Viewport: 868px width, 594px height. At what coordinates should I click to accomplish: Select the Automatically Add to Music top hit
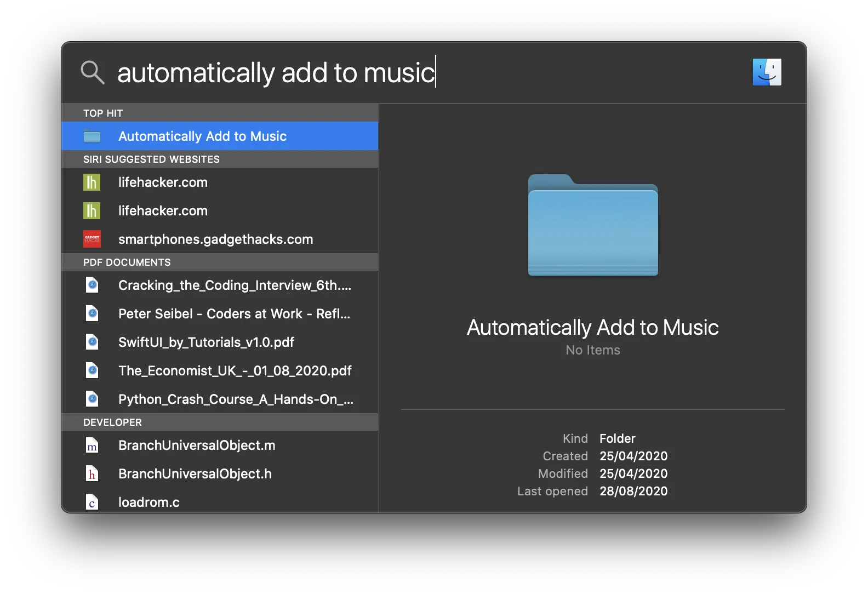click(x=220, y=136)
